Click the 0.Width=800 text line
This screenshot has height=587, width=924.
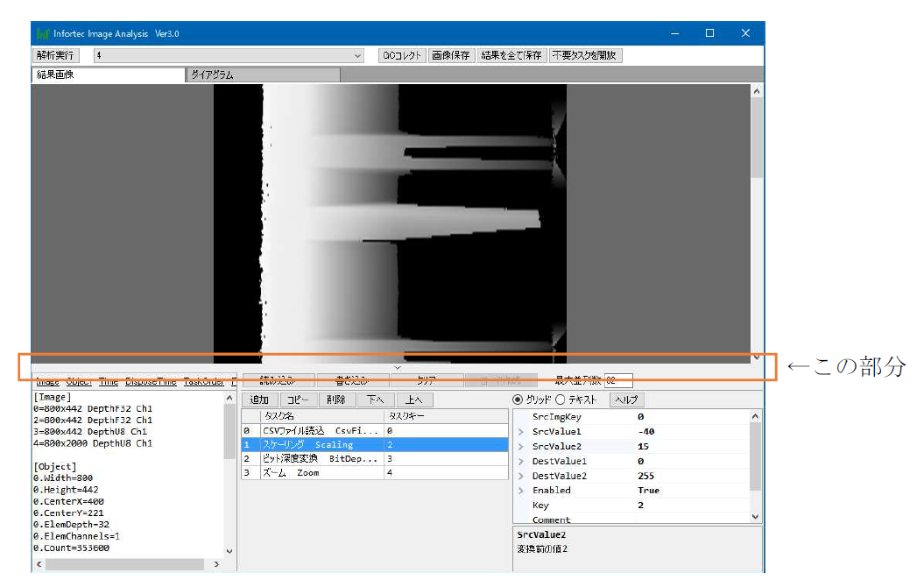[63, 478]
